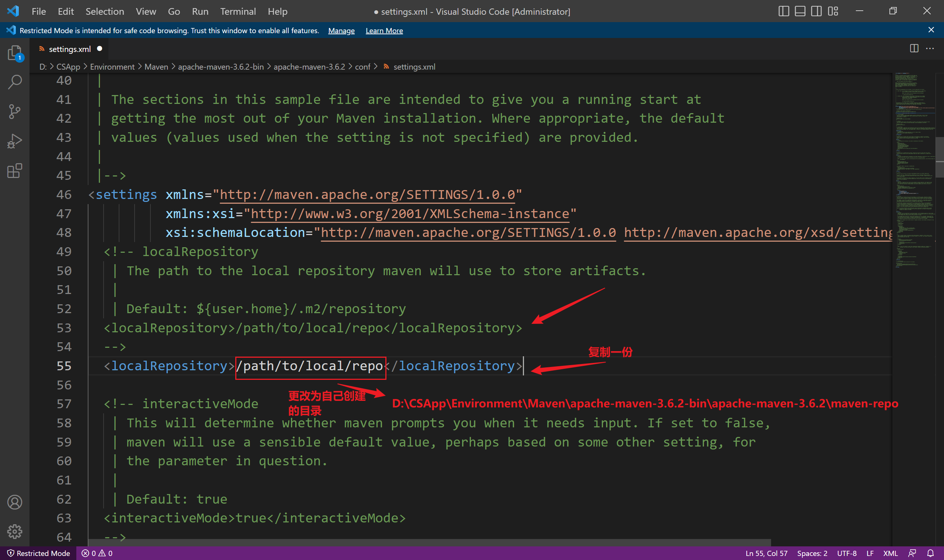Click the unsaved dot on settings.xml tab
The height and width of the screenshot is (560, 944).
coord(100,49)
